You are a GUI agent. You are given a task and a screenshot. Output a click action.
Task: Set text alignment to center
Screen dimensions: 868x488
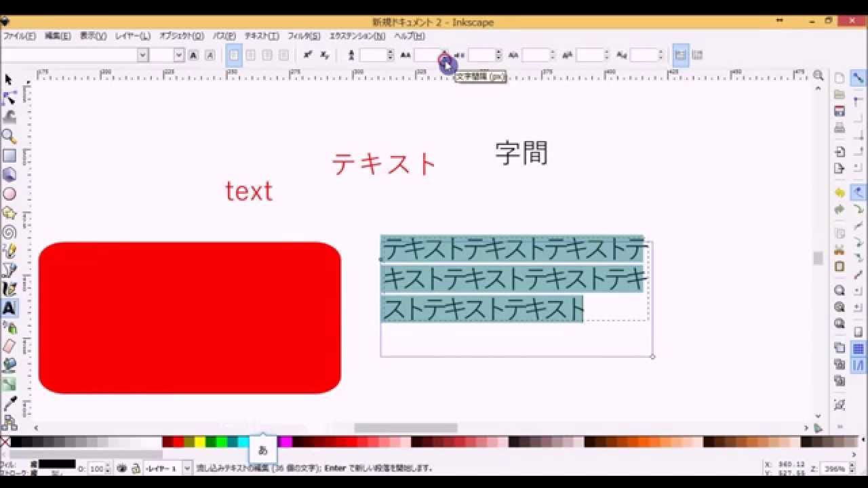click(x=250, y=56)
